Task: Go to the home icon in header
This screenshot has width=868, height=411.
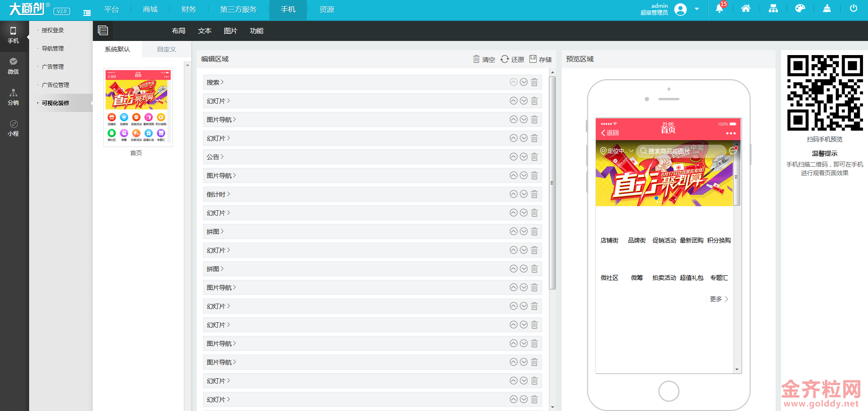Action: coord(746,9)
